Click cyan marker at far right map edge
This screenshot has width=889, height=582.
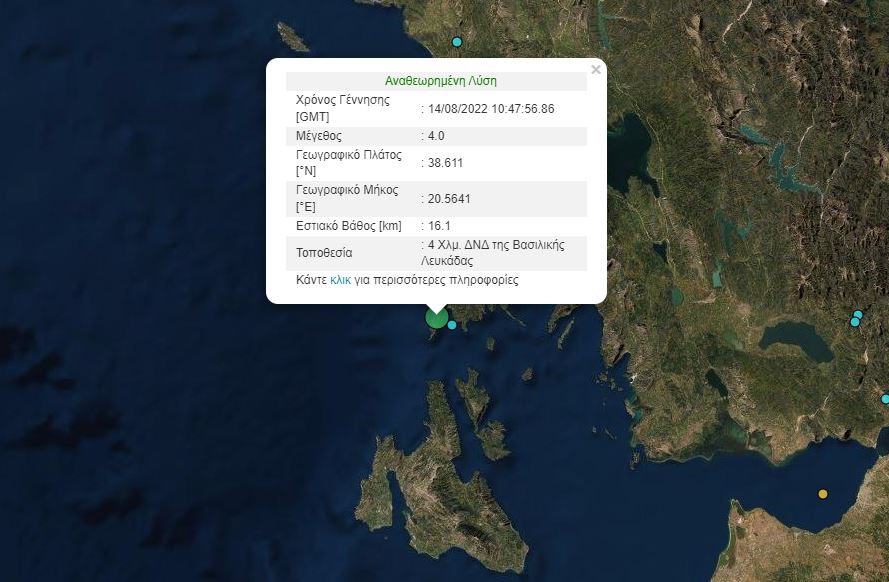885,399
